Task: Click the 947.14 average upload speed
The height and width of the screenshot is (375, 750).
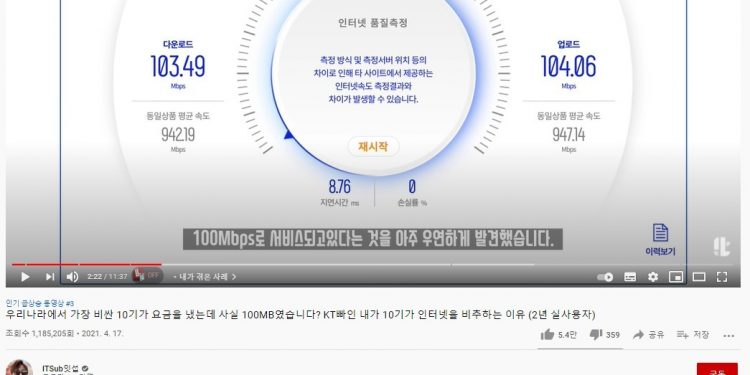Action: 569,135
